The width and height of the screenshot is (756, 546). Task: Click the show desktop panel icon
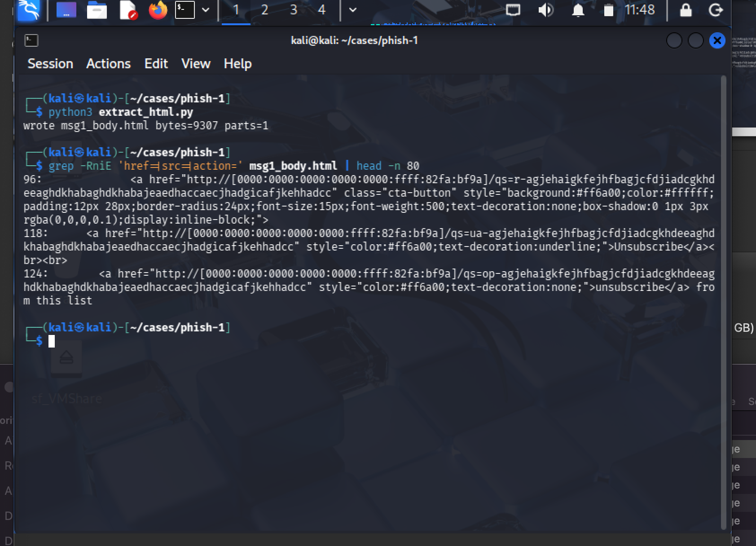click(x=66, y=10)
